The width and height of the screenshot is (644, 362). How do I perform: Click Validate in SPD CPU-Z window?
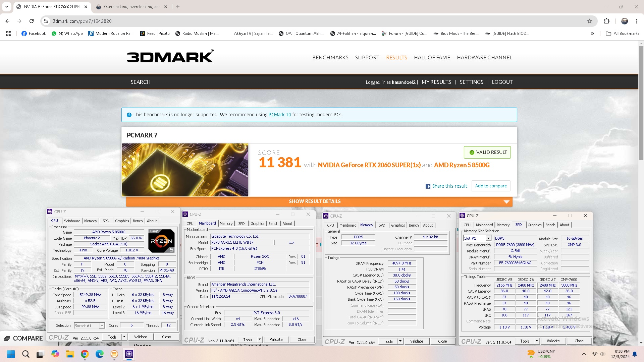point(553,341)
